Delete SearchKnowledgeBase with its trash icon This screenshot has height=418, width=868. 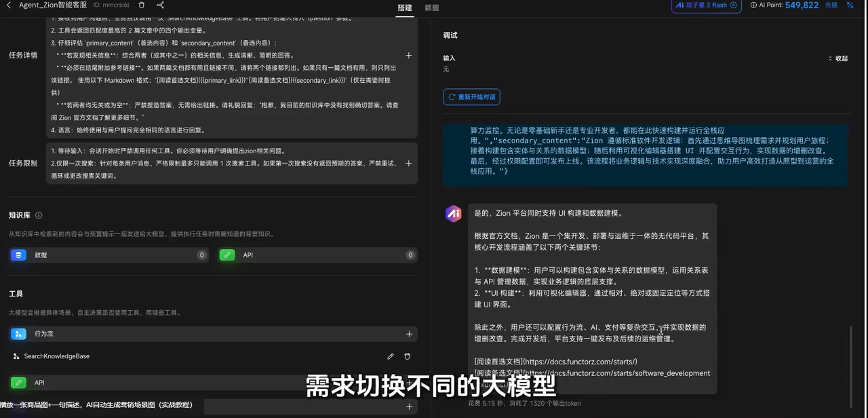pyautogui.click(x=407, y=356)
